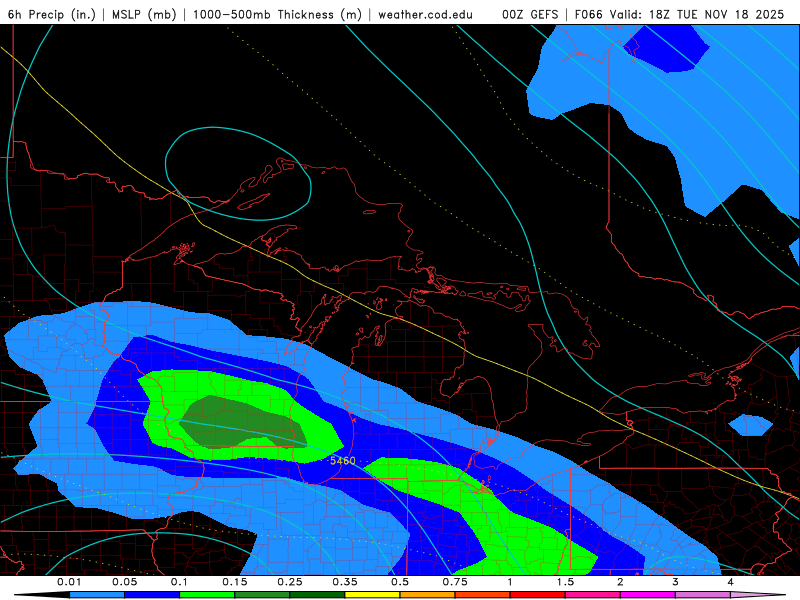The image size is (800, 600).
Task: Click the weather.cod.edu header text
Action: point(425,14)
